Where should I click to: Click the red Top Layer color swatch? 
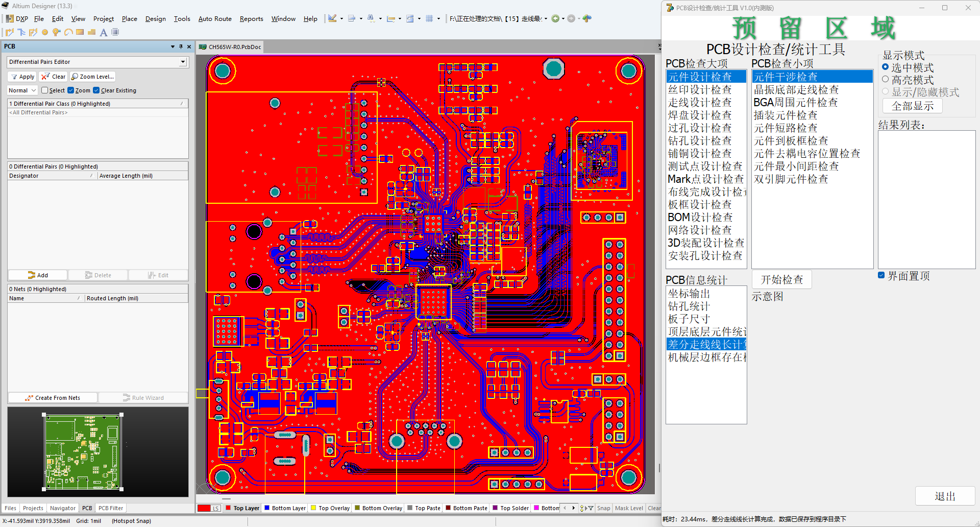click(228, 508)
